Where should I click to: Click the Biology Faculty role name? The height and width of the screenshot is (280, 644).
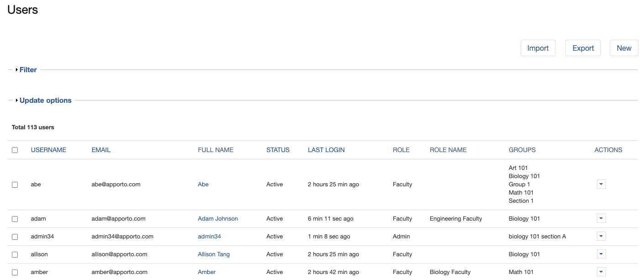click(450, 272)
